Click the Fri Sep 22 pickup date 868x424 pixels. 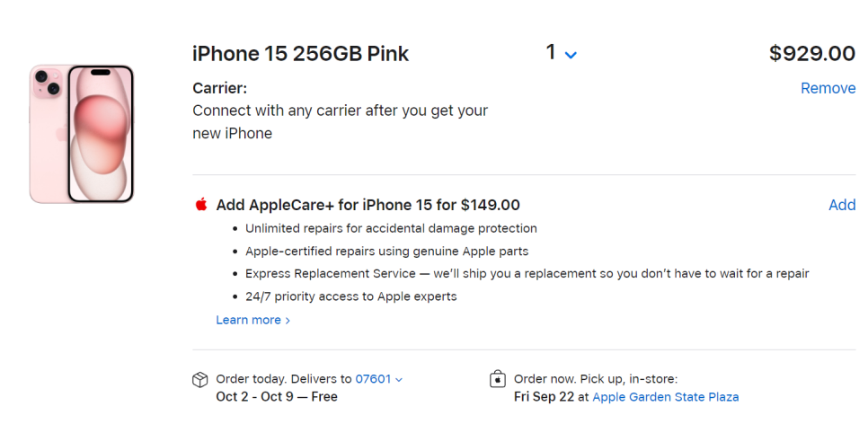click(544, 397)
